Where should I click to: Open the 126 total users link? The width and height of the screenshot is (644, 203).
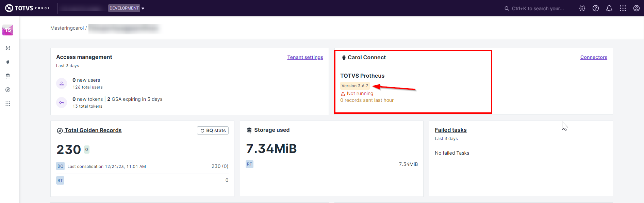(87, 87)
